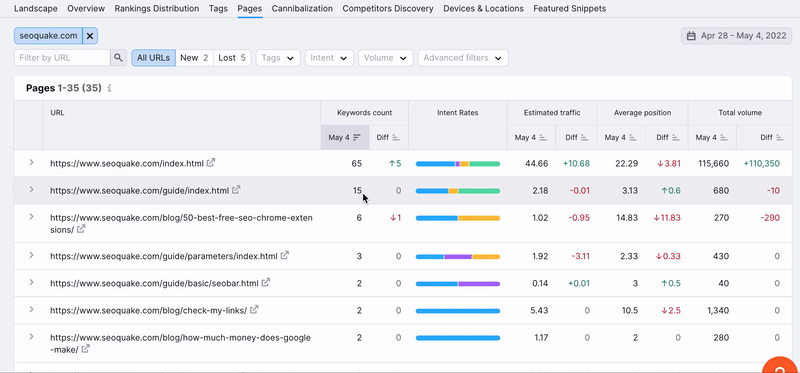Viewport: 800px width, 373px height.
Task: Show only Lost URLs
Action: (x=232, y=58)
